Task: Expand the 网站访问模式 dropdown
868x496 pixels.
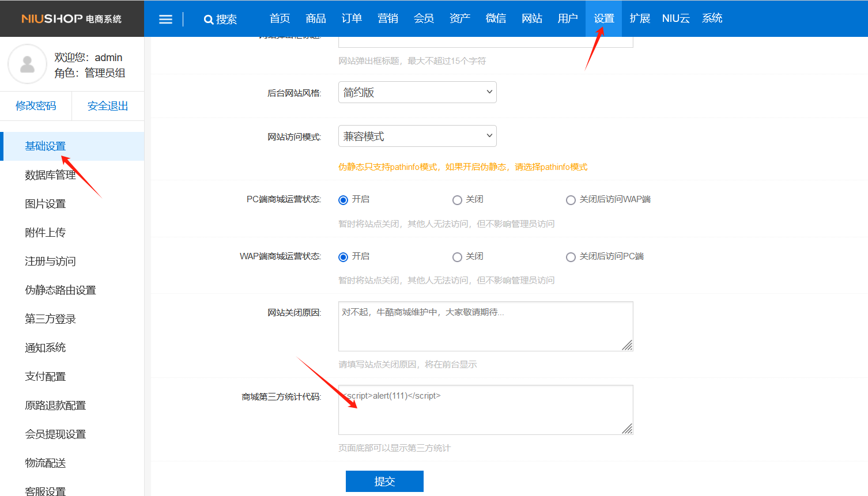Action: pos(417,136)
